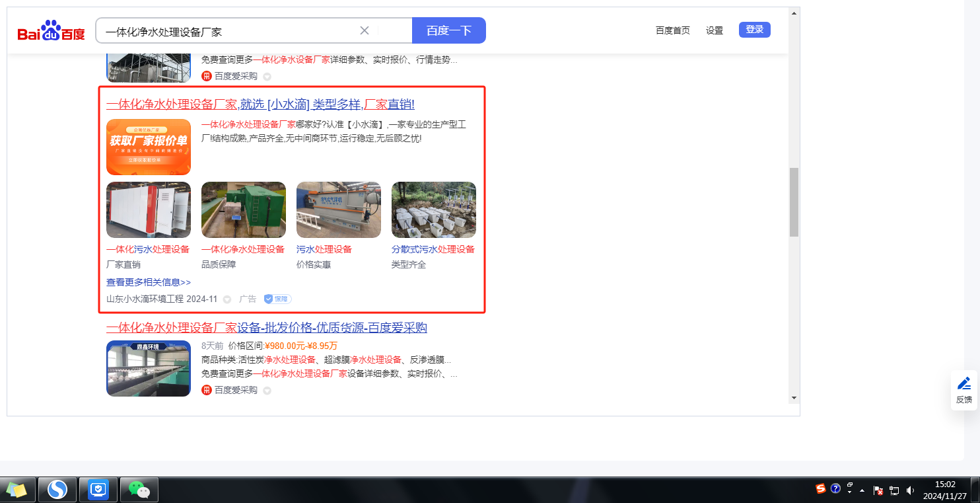
Task: Click the 百度一下 search button
Action: point(449,30)
